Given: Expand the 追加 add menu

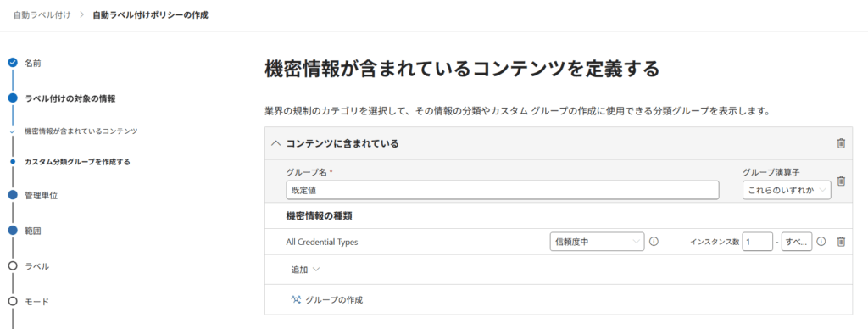Looking at the screenshot, I should click(x=305, y=270).
